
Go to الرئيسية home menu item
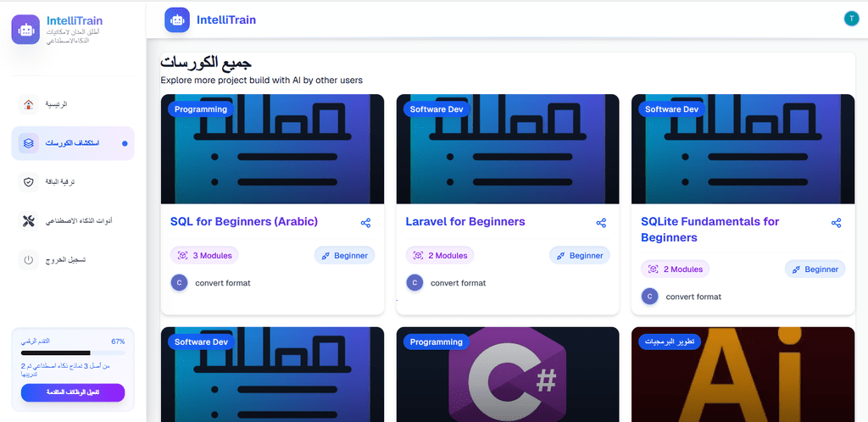click(x=73, y=104)
